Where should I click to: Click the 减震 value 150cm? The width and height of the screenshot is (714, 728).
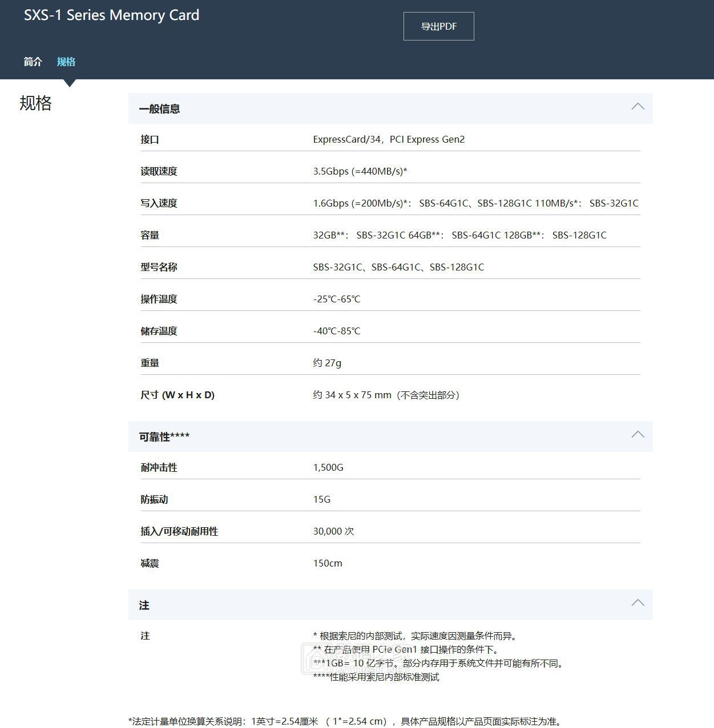click(x=327, y=563)
